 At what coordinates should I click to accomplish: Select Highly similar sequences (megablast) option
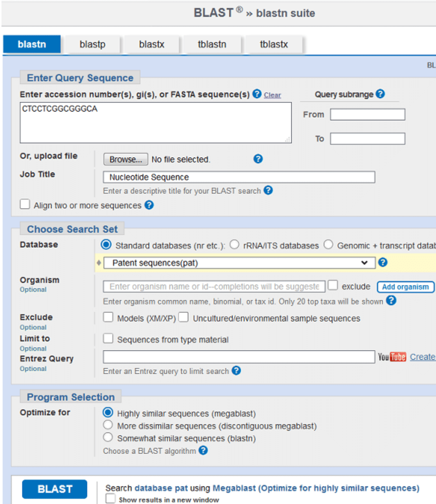coord(108,412)
